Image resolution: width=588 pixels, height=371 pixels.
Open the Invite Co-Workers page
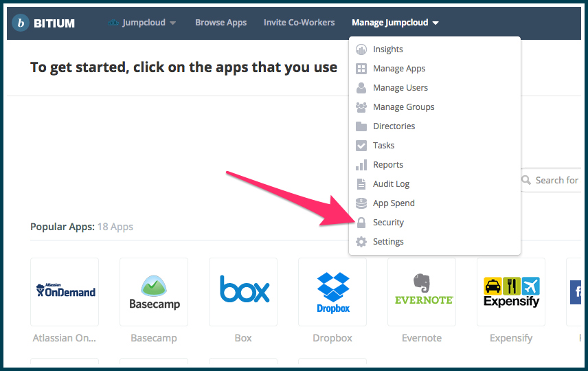click(299, 23)
